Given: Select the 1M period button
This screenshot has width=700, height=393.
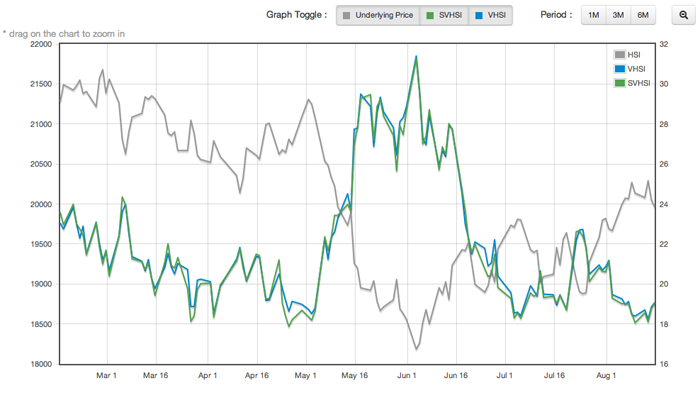Looking at the screenshot, I should (593, 15).
